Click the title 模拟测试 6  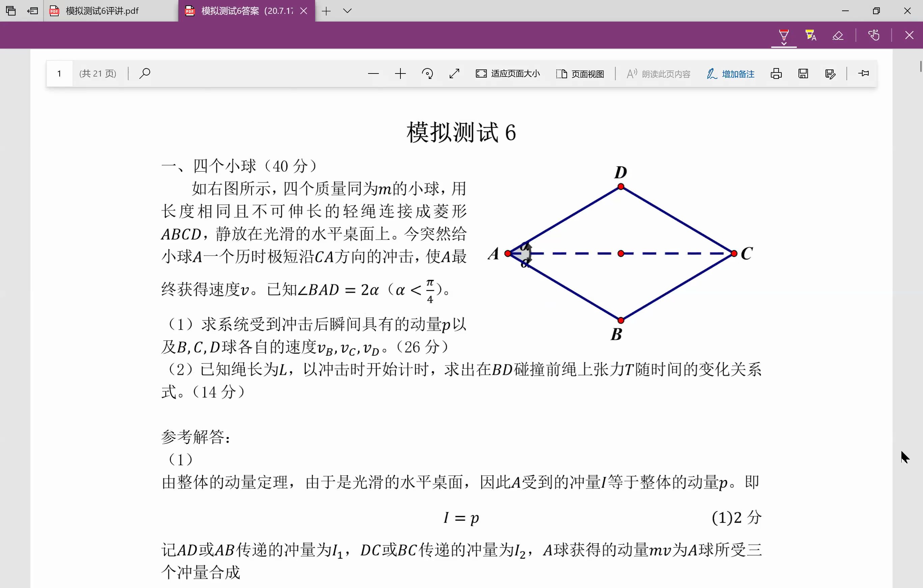coord(461,133)
